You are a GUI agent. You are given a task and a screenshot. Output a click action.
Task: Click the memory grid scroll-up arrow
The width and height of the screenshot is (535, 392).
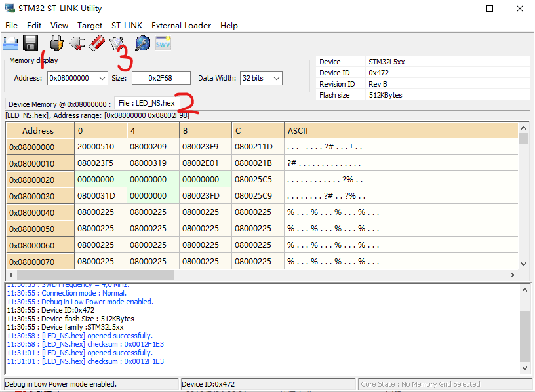point(524,128)
